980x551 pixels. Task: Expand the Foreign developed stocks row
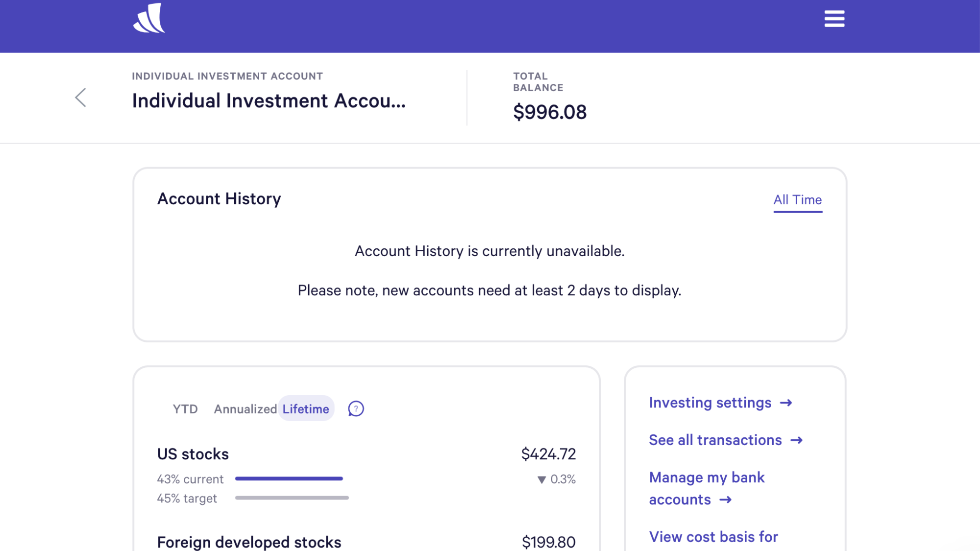[249, 542]
